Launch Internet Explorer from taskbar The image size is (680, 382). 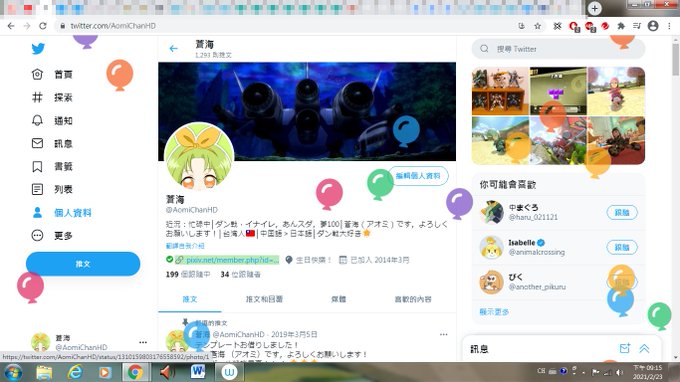click(75, 372)
